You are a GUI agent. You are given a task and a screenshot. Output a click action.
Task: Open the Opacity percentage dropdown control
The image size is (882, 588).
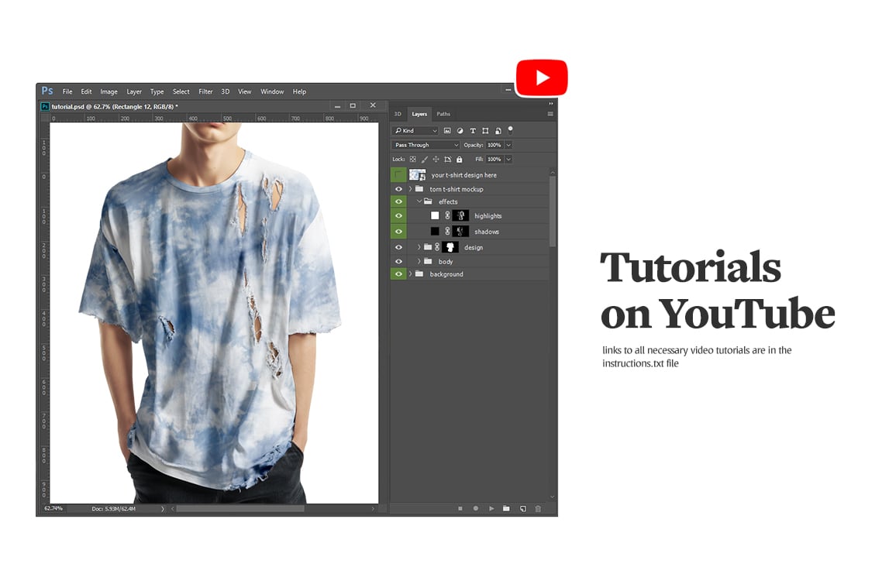[508, 145]
